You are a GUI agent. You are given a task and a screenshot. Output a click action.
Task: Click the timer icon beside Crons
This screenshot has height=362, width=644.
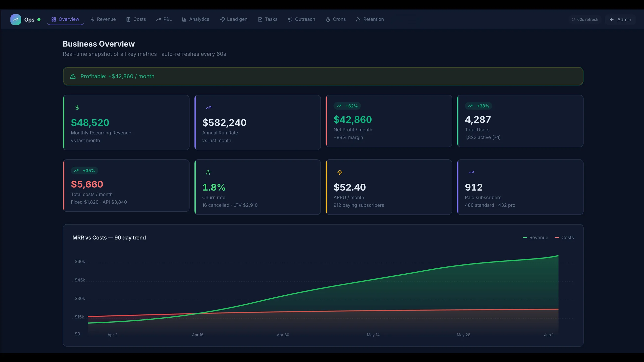tap(328, 20)
